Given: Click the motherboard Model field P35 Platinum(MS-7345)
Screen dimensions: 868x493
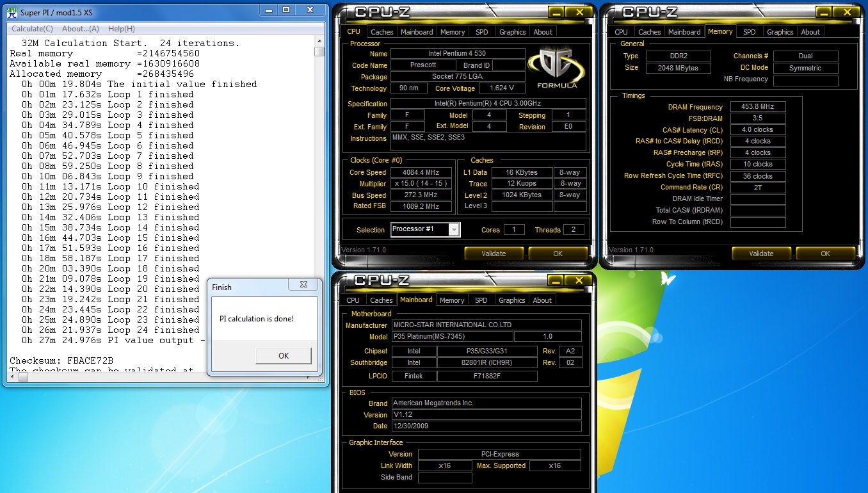Looking at the screenshot, I should 451,337.
